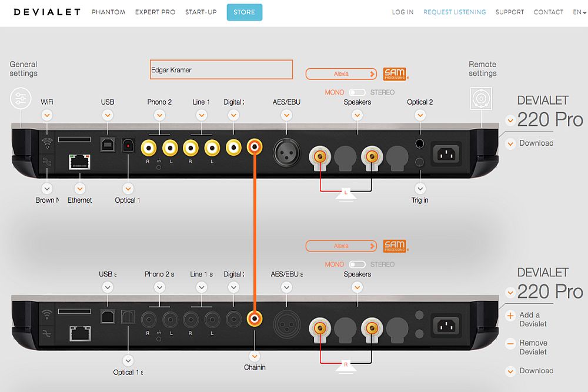Select the orange chain-in RCA jack on lower amplifier
588x392 pixels.
[255, 319]
